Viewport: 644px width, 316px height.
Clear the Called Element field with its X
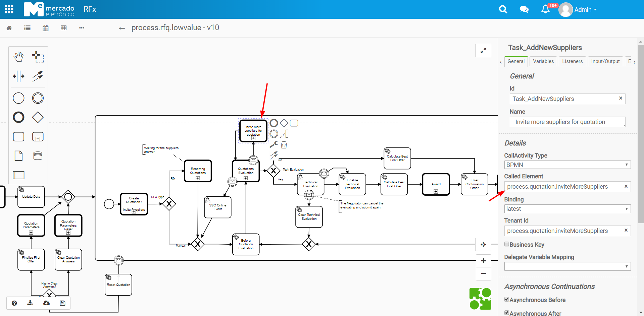coord(626,186)
